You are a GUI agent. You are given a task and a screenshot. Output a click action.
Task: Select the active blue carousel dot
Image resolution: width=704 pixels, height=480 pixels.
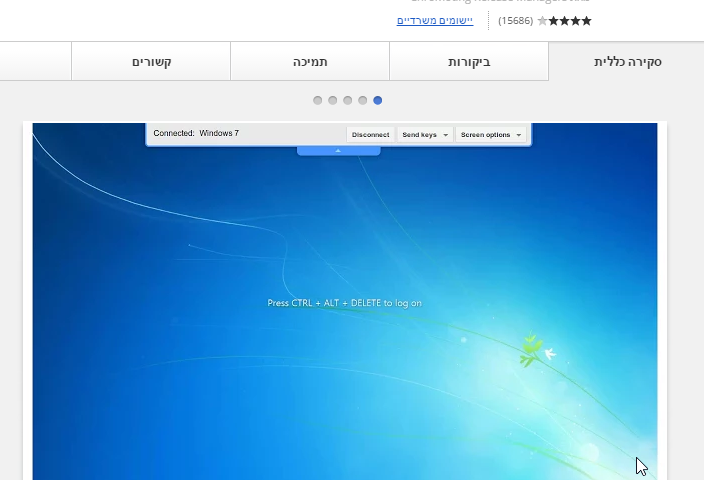(x=378, y=100)
